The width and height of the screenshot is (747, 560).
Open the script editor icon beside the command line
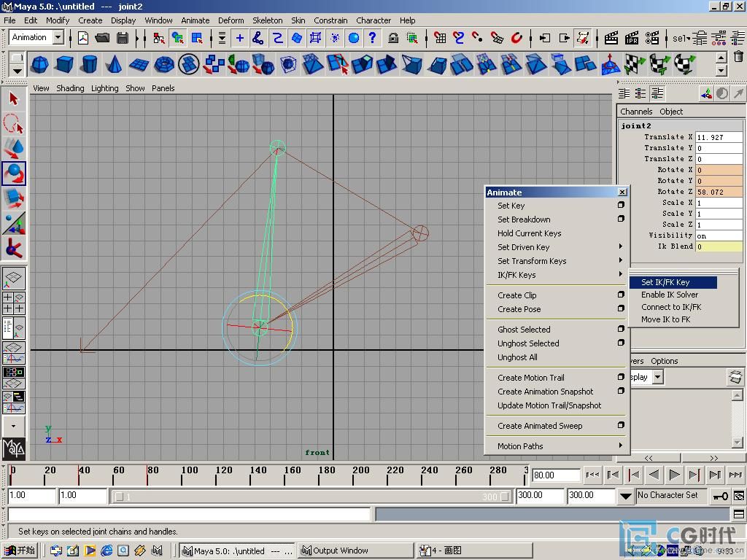pyautogui.click(x=739, y=514)
